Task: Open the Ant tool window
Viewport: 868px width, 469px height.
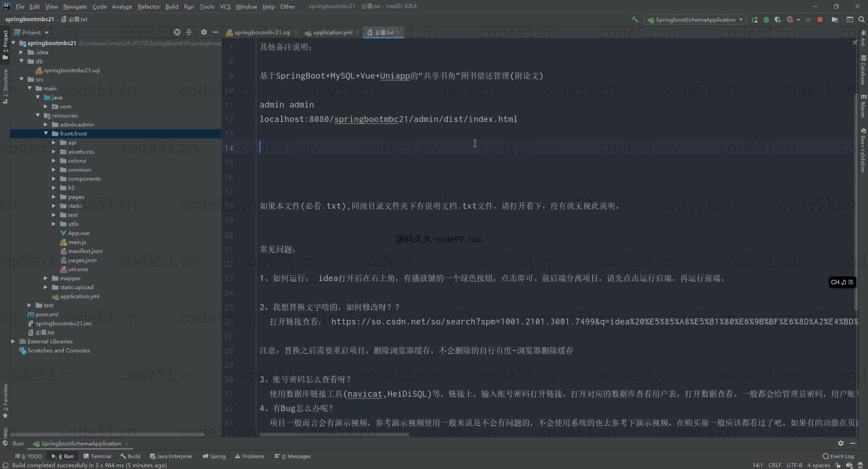Action: (863, 39)
